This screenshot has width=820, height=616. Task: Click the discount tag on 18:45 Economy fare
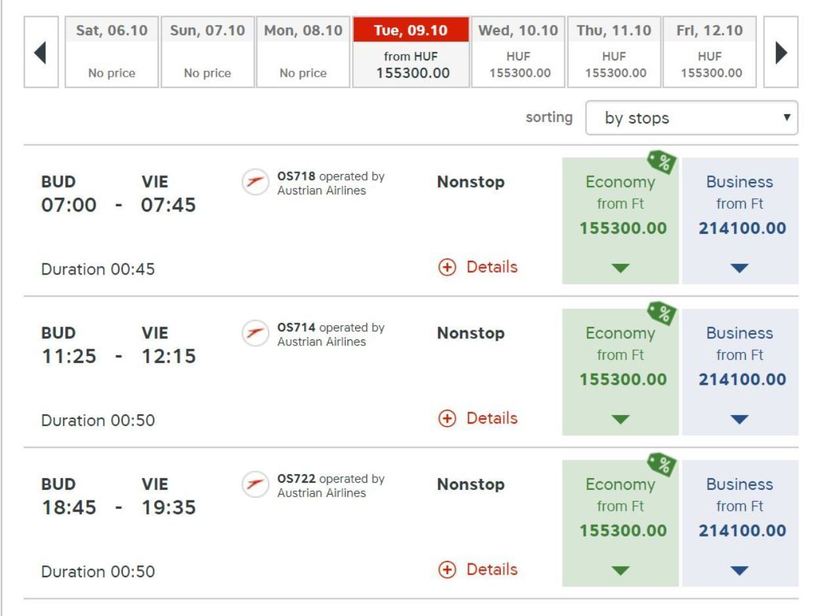(x=661, y=465)
